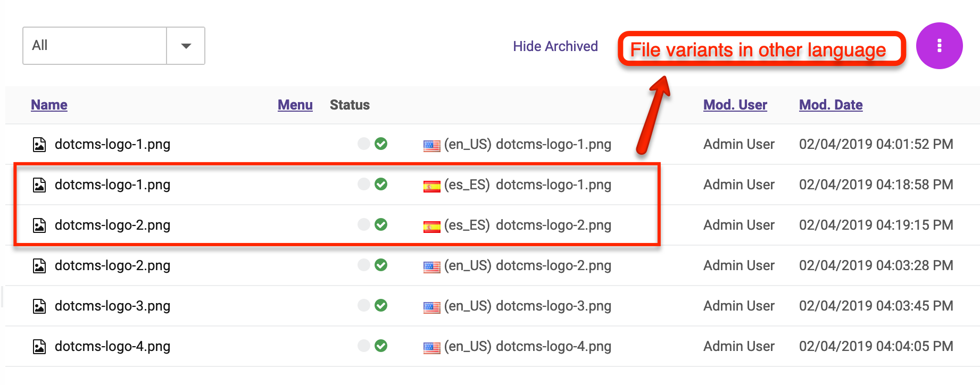The height and width of the screenshot is (385, 980).
Task: Toggle the status circle on es_ES dotcms-logo-2.png row
Action: (x=363, y=224)
